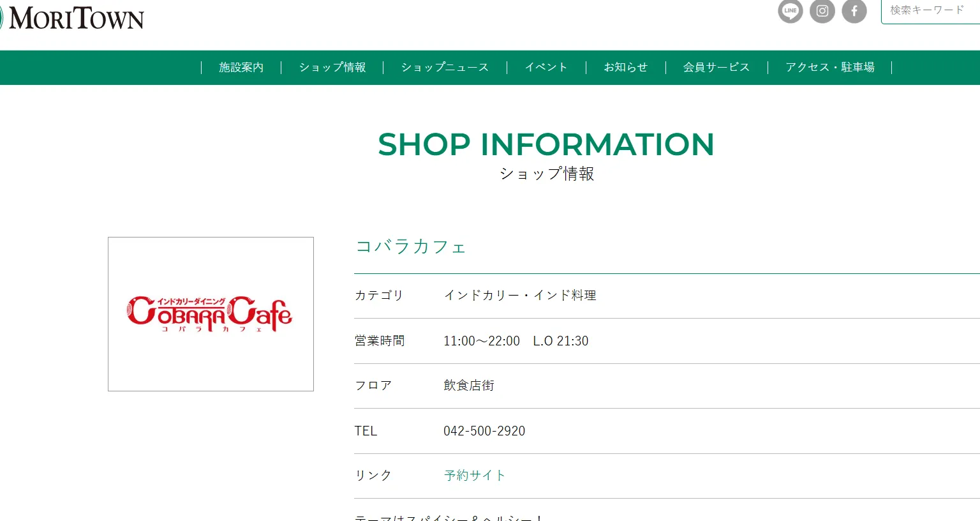Screen dimensions: 980x521
Task: Go to ショップニュース in navigation
Action: tap(445, 67)
